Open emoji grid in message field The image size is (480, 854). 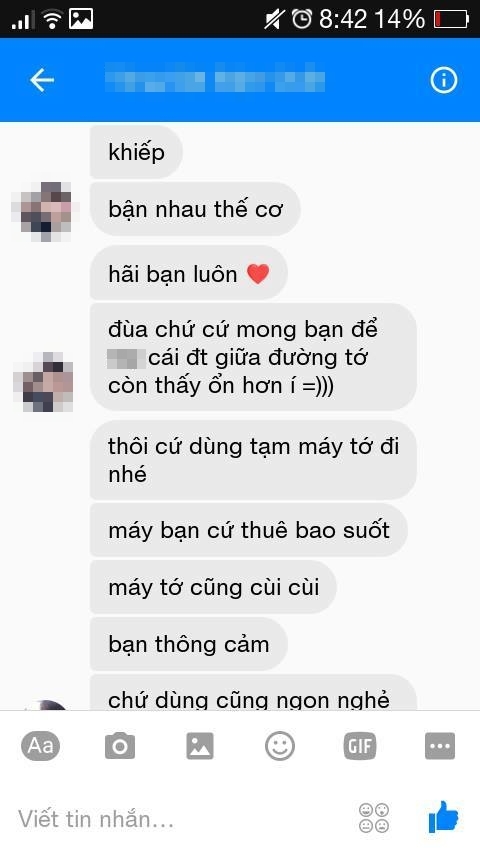click(x=374, y=818)
